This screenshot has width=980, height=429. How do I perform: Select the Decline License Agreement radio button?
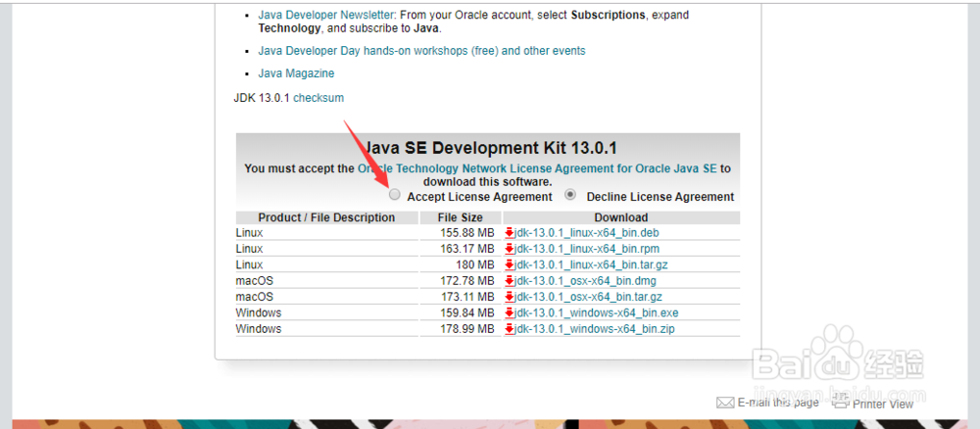pyautogui.click(x=570, y=196)
